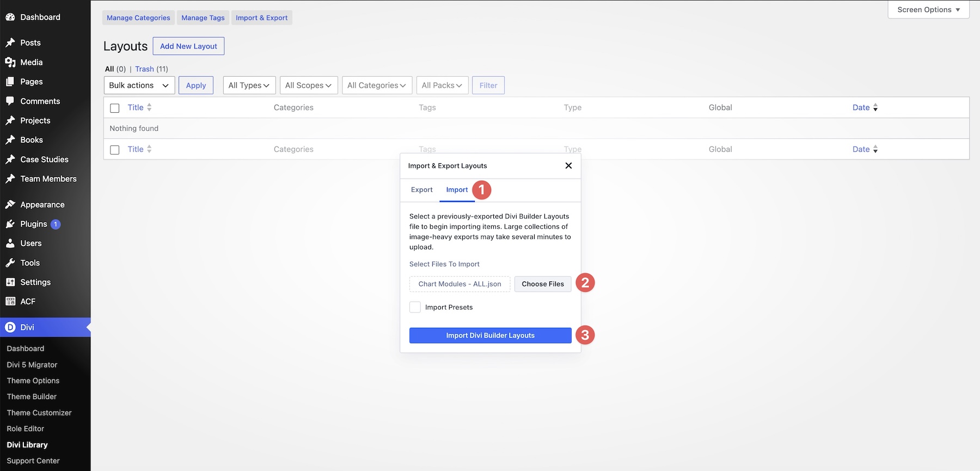Click the Team Members pin icon
Image resolution: width=980 pixels, height=471 pixels.
coord(10,179)
